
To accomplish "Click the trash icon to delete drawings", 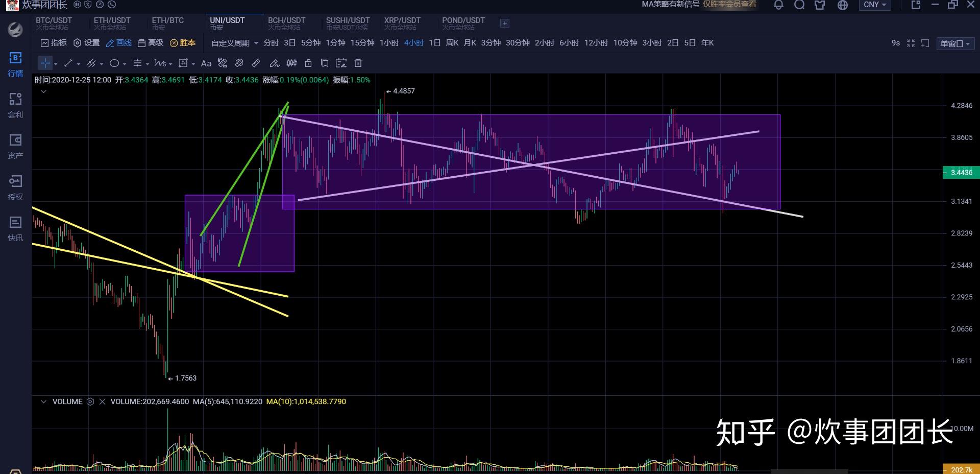I will point(358,63).
